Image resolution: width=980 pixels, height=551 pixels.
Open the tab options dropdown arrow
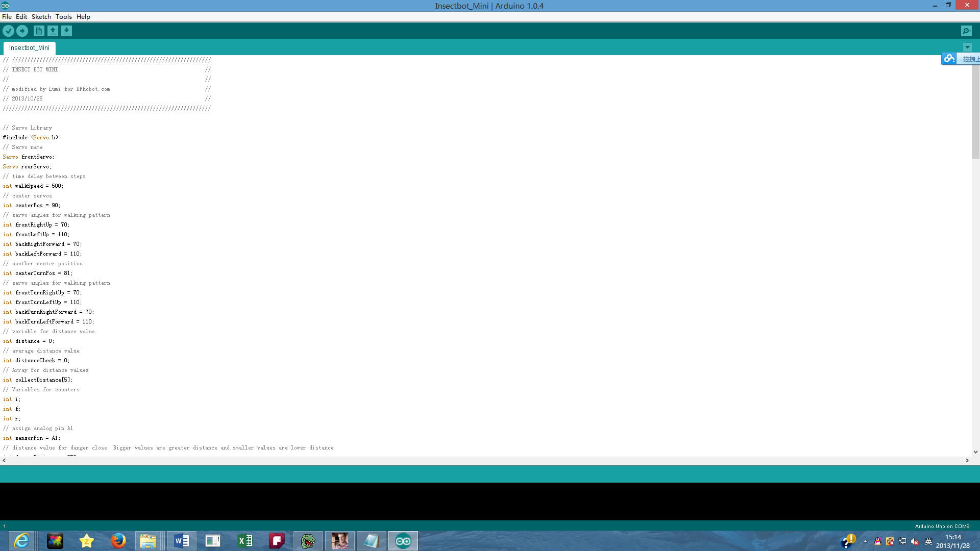[967, 47]
